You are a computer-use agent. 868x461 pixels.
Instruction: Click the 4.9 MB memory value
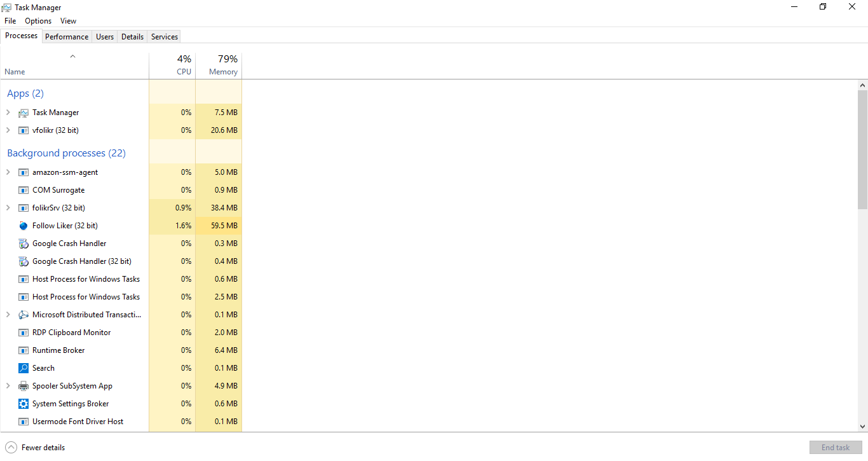(x=226, y=386)
